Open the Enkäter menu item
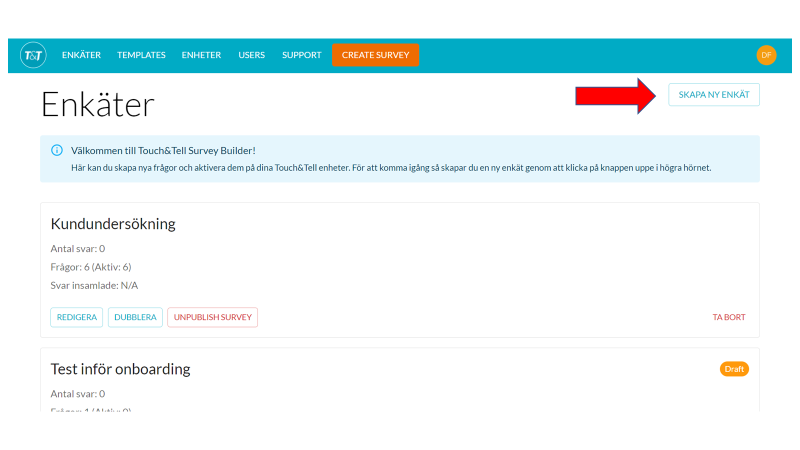Screen dimensions: 800x450 coord(81,55)
